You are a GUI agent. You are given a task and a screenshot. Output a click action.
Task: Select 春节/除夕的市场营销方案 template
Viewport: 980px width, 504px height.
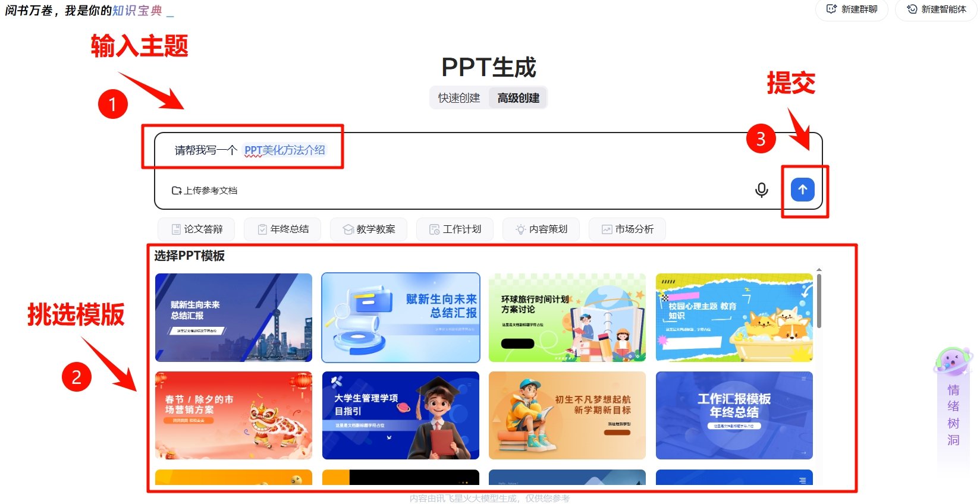pyautogui.click(x=234, y=415)
